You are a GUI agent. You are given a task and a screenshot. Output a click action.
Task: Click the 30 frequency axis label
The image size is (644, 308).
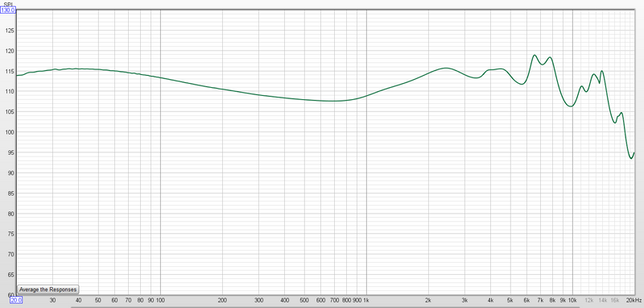click(52, 300)
